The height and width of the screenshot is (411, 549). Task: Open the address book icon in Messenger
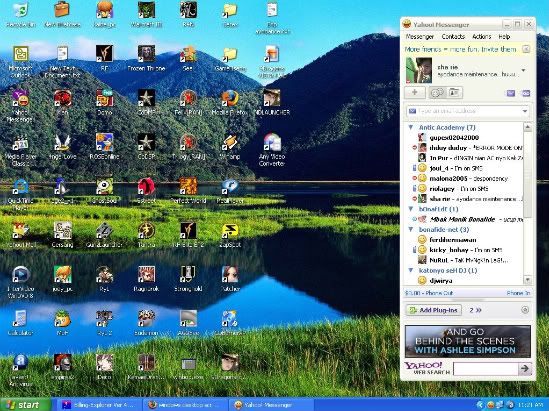tap(454, 92)
